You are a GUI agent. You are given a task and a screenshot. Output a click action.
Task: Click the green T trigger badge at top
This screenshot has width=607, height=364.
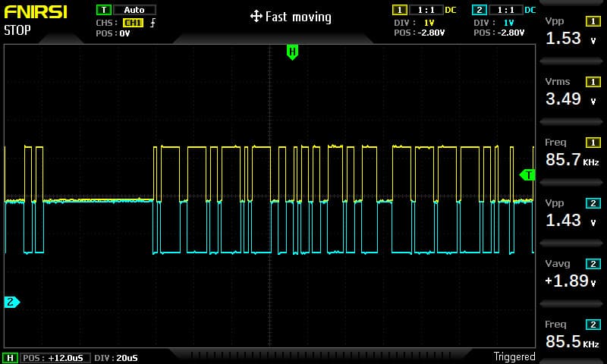(103, 10)
